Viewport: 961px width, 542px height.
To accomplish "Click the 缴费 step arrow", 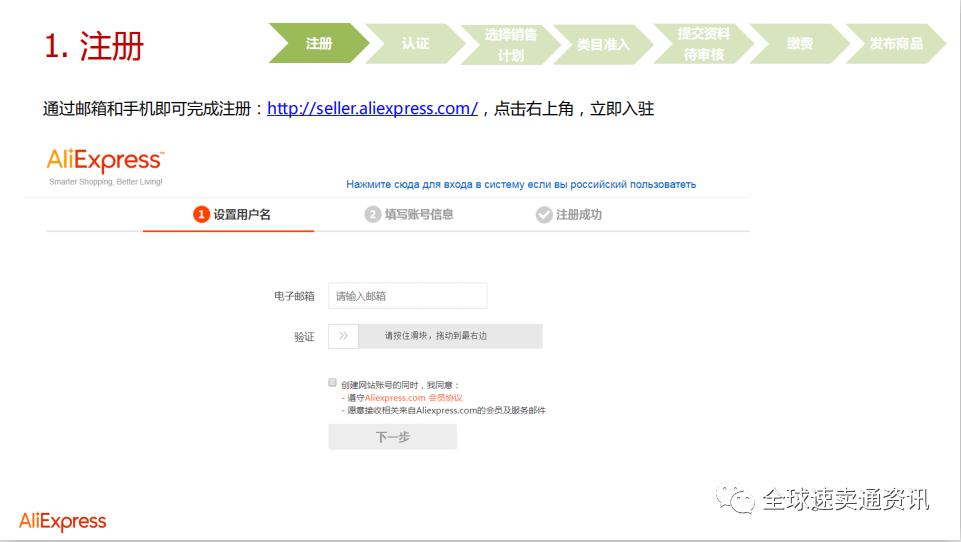I will pos(800,44).
